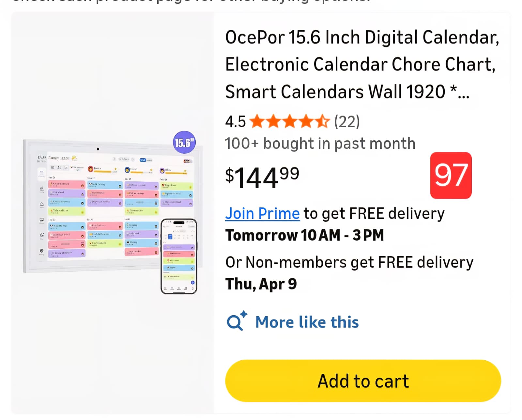Select the moon icon in calendar sidebar

coord(42,235)
